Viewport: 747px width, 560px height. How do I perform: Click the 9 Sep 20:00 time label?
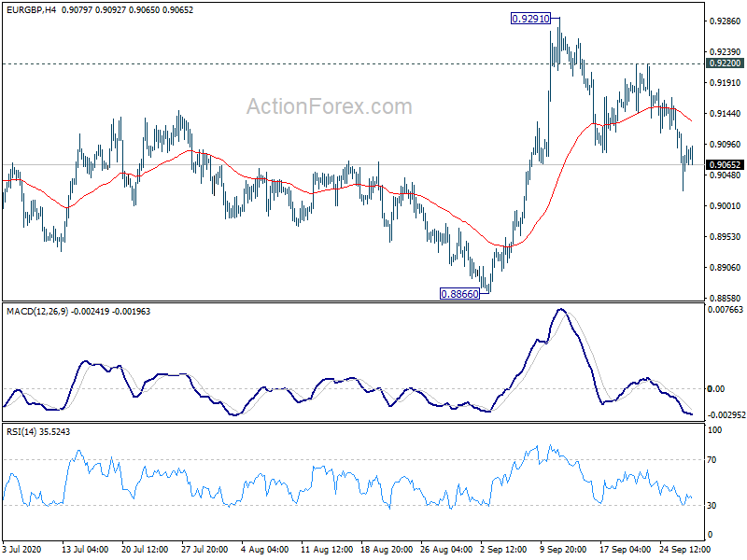point(563,550)
